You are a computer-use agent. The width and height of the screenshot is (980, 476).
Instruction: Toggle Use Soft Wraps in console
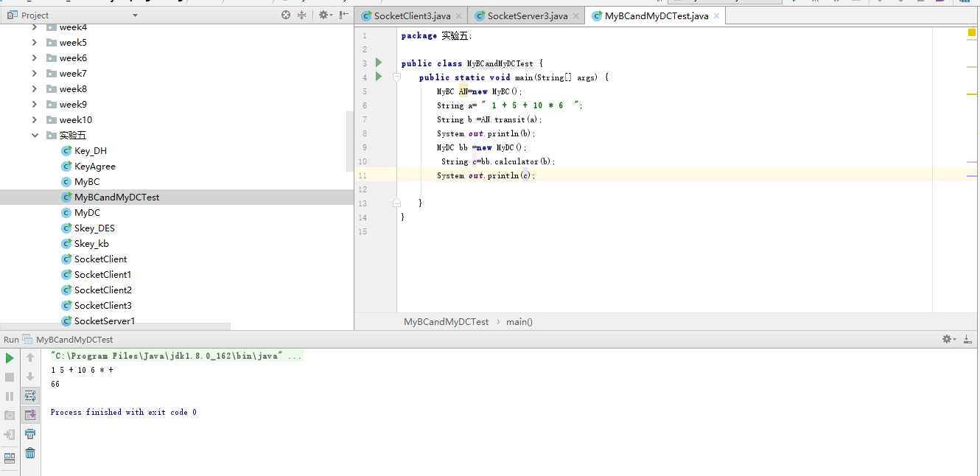(30, 396)
